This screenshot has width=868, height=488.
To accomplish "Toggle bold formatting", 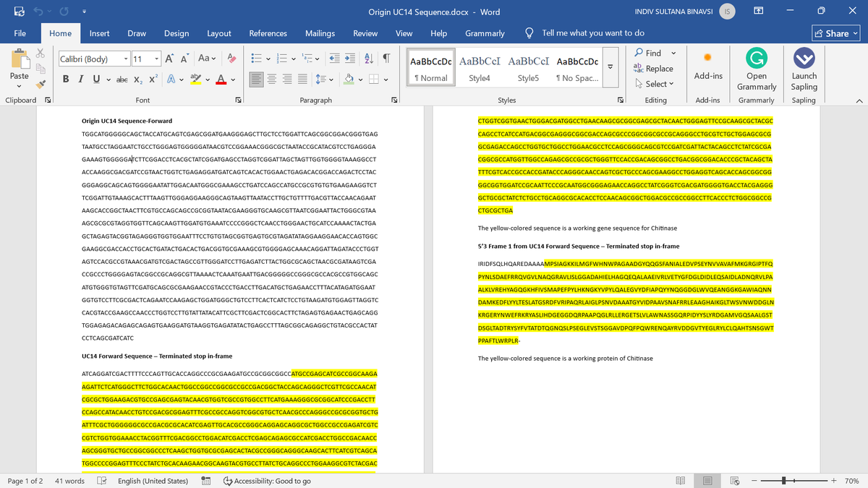I will tap(65, 79).
